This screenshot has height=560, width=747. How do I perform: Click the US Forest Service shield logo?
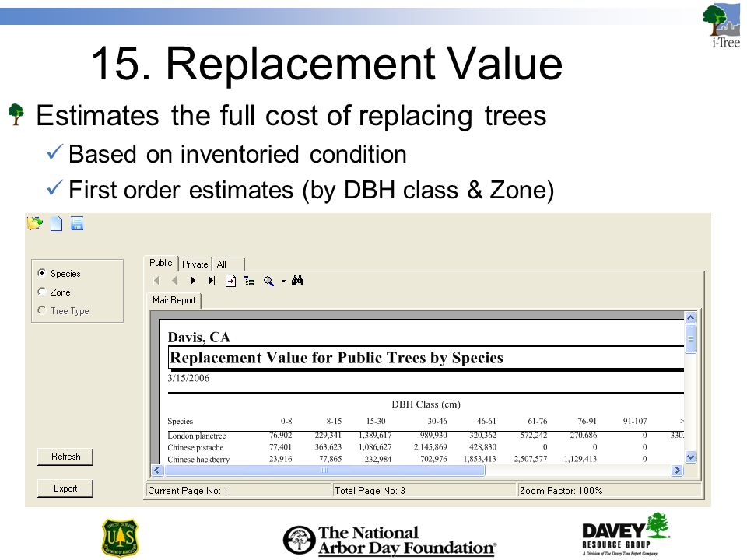click(x=120, y=538)
